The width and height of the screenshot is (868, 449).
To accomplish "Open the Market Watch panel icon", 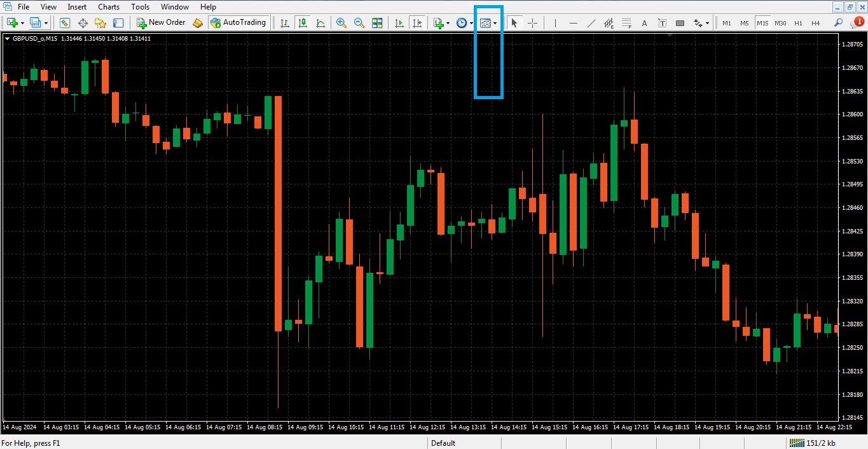I will (x=65, y=23).
